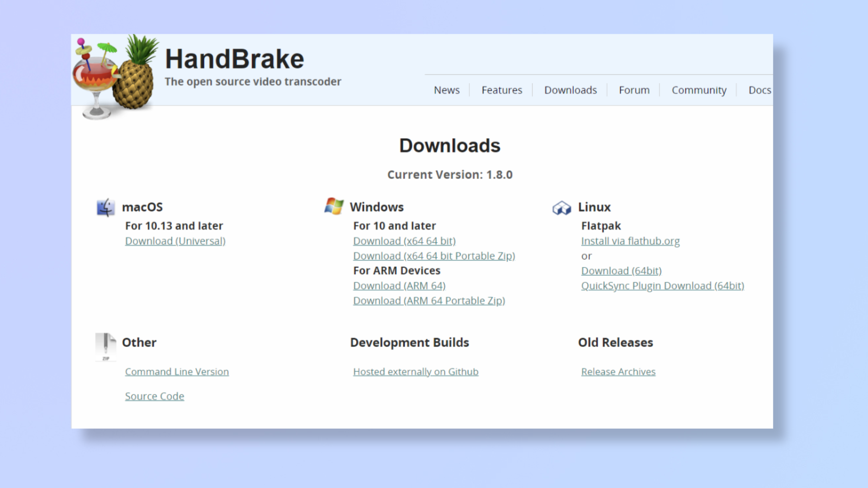Open the Docs nav item

tap(759, 90)
